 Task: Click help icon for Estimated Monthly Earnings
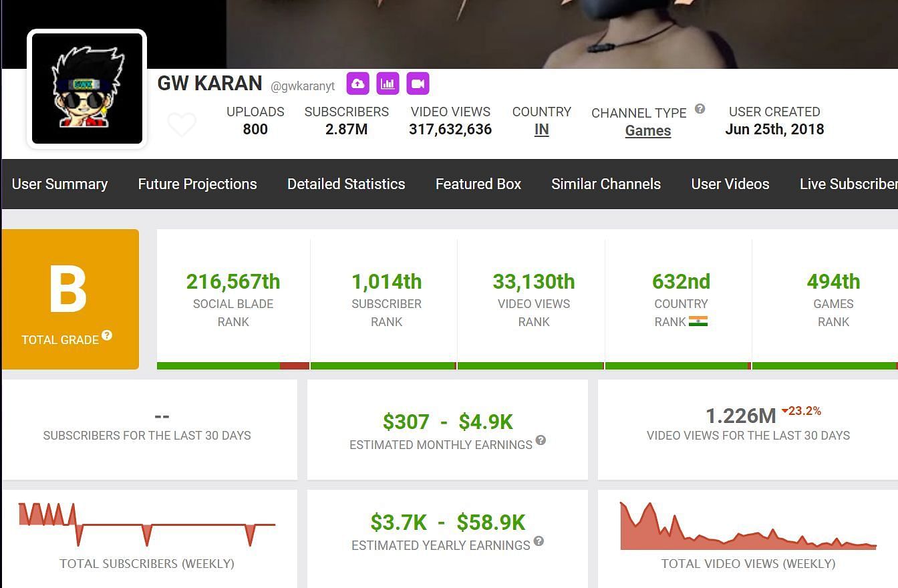tap(541, 440)
